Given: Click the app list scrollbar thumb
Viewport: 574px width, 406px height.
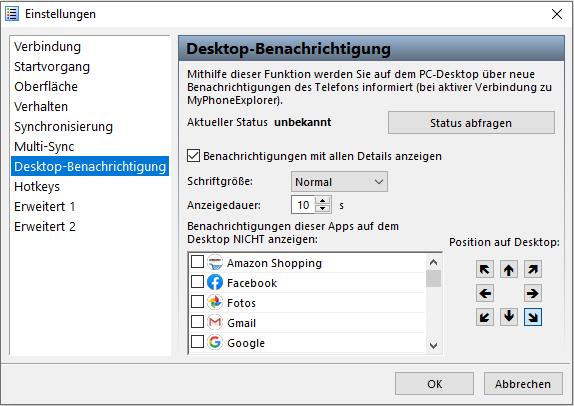Looking at the screenshot, I should click(433, 279).
